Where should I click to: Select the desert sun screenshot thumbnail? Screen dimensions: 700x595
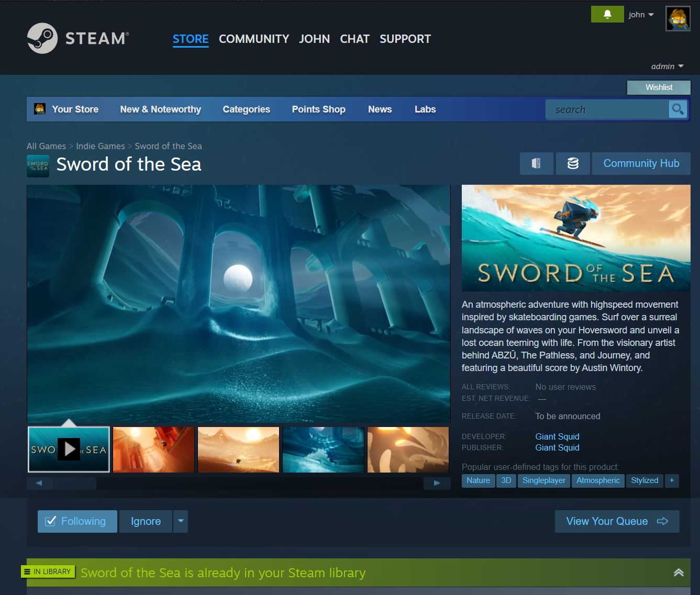click(x=238, y=450)
